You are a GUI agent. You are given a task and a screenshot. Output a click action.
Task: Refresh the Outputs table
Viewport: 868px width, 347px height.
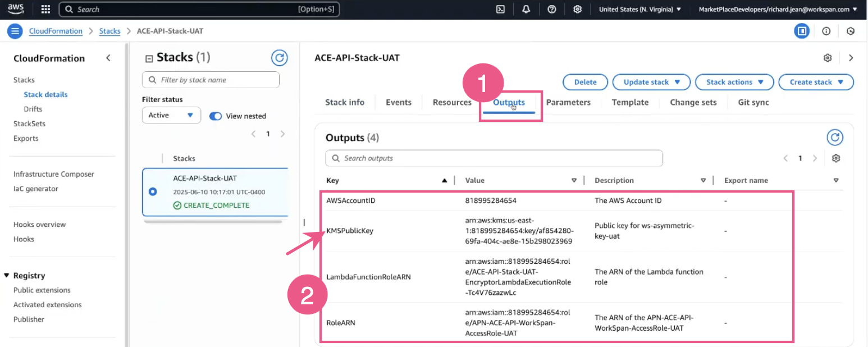click(835, 138)
